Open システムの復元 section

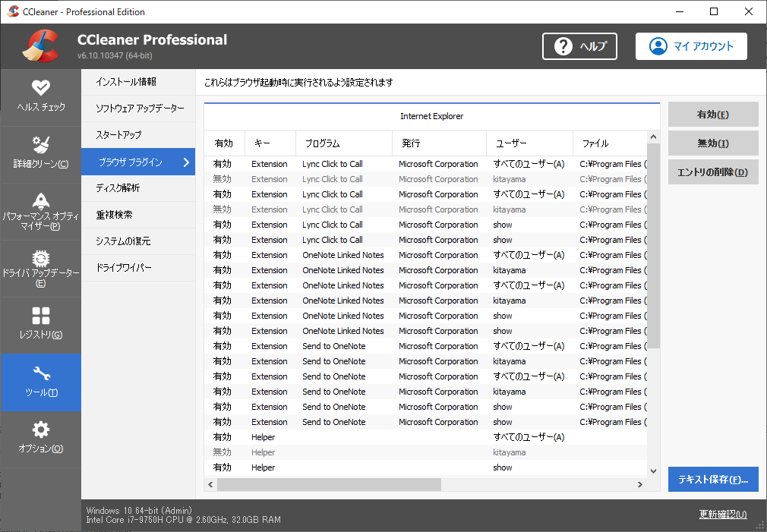click(138, 241)
